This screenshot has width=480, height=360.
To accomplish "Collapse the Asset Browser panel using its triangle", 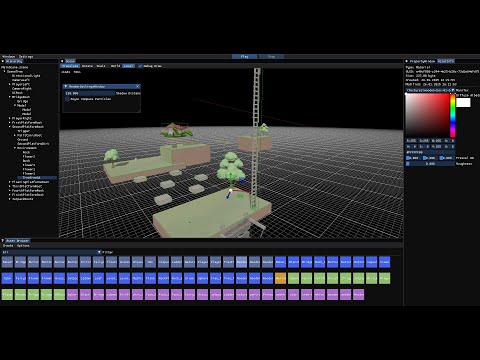I will point(3,241).
